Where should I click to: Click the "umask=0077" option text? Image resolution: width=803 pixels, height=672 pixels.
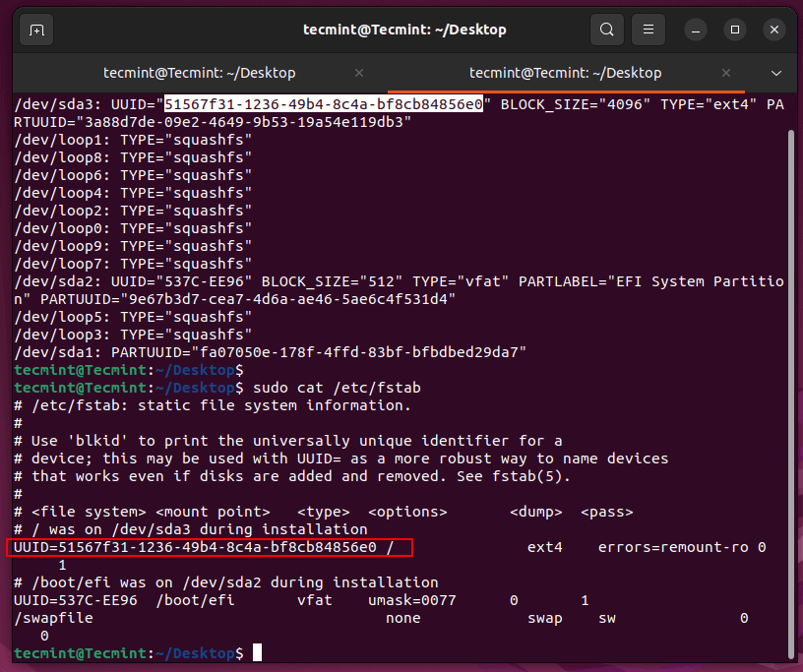click(412, 601)
